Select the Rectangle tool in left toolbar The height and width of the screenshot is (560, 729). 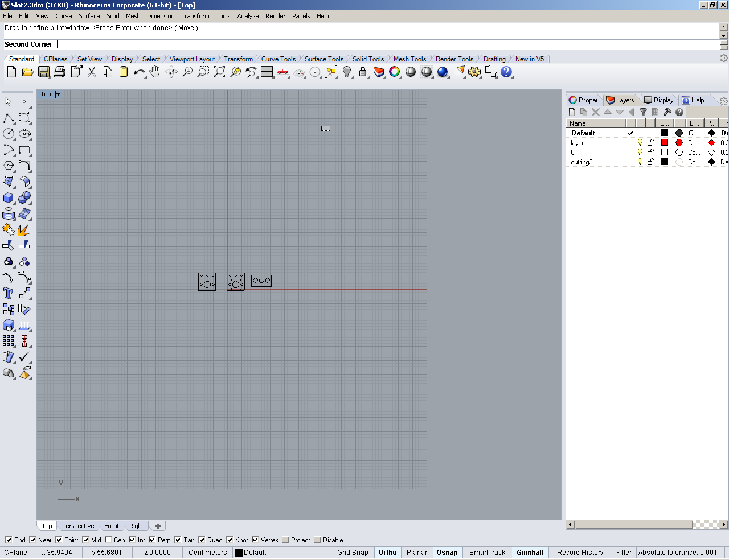pyautogui.click(x=24, y=150)
